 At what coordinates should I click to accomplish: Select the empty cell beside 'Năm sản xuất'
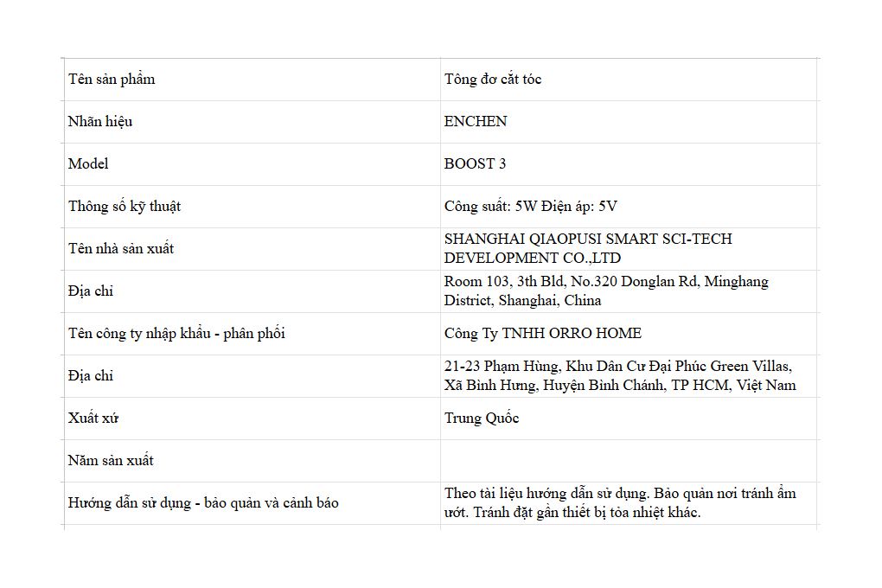(629, 461)
